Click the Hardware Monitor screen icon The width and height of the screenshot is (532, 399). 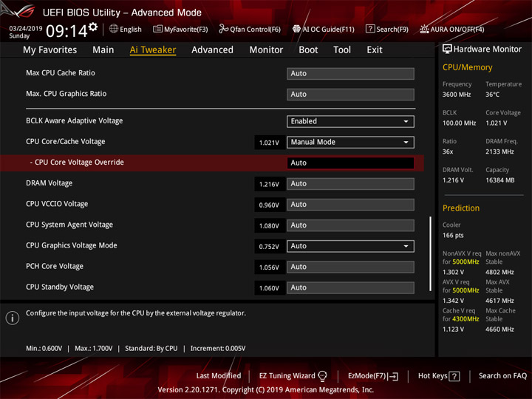(x=447, y=49)
